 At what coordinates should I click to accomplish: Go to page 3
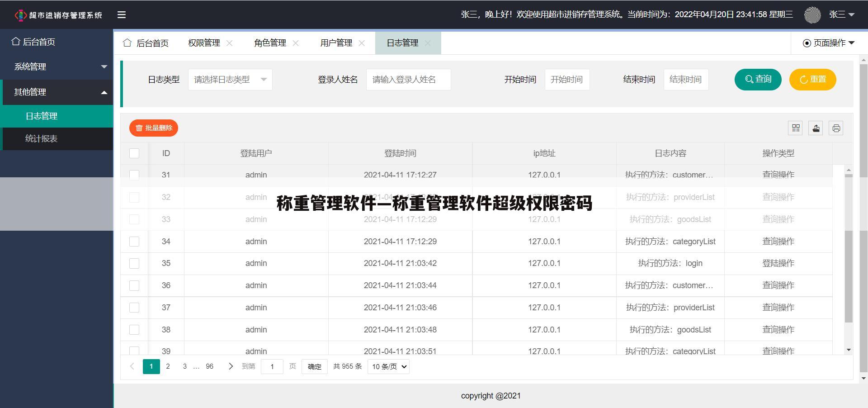(x=184, y=366)
